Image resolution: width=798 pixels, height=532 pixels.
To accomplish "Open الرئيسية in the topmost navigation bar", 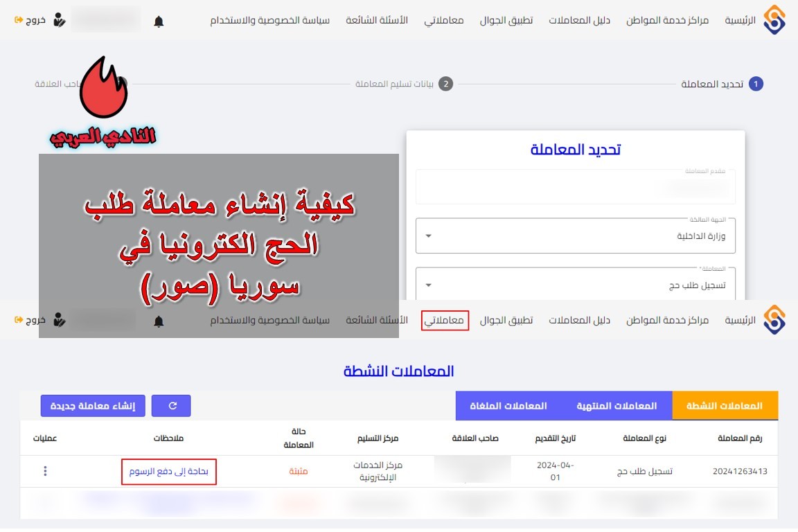I will click(x=740, y=20).
